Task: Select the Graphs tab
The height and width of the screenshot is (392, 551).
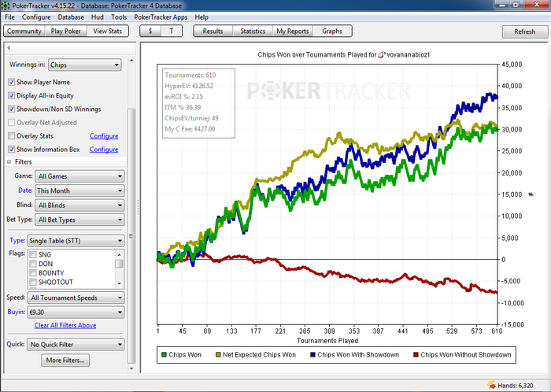Action: click(332, 31)
